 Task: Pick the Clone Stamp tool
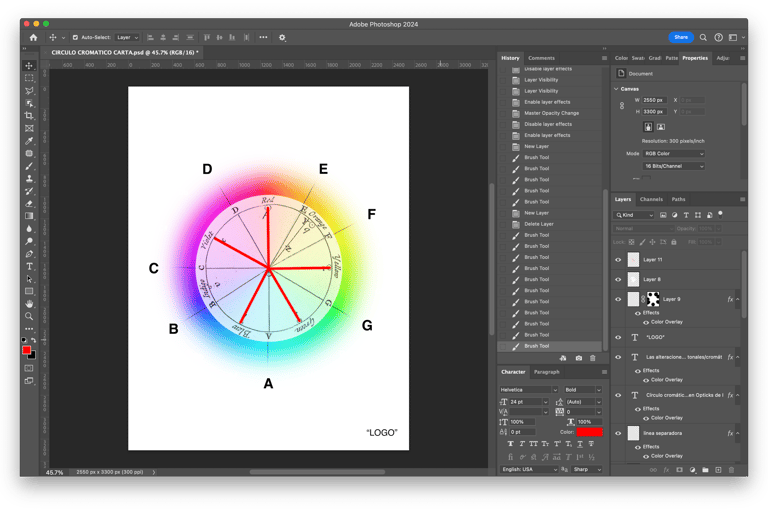point(29,179)
